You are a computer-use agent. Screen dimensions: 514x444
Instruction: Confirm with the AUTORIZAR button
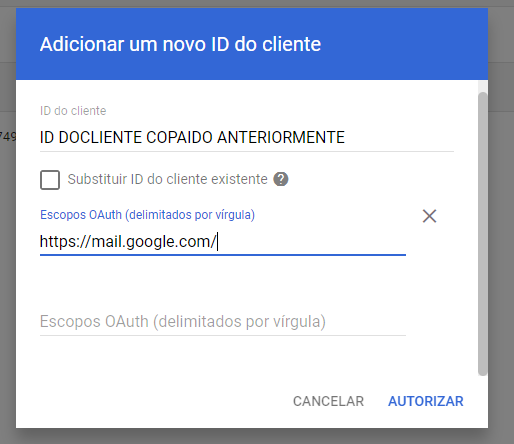(x=426, y=401)
